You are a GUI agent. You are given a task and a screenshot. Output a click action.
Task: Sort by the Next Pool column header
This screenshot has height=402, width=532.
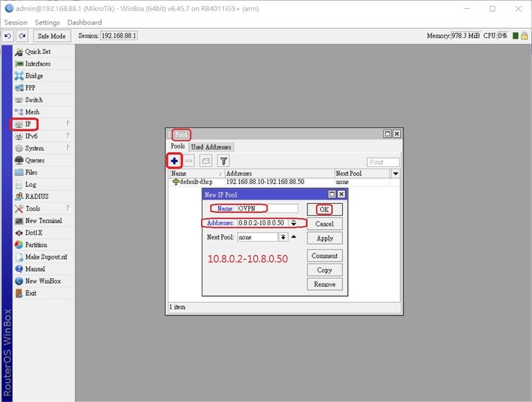coord(363,174)
